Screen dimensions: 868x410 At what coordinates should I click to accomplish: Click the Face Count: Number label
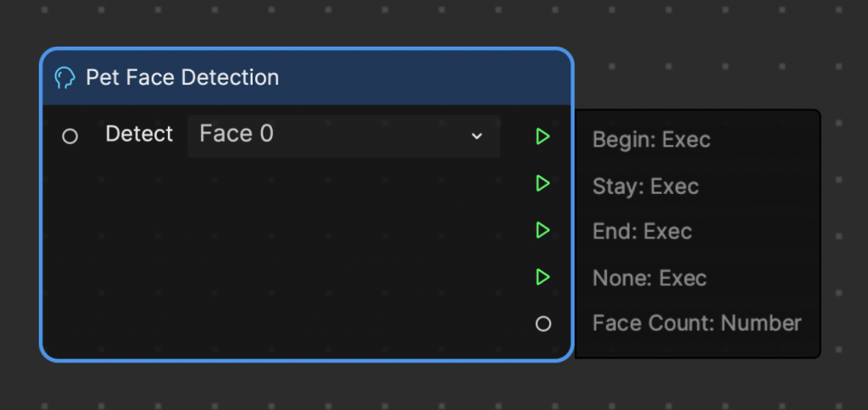tap(697, 323)
